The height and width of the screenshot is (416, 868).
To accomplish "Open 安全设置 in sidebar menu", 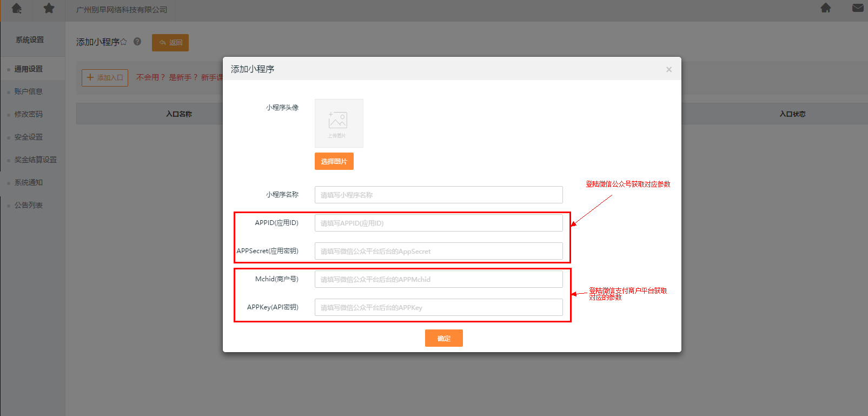I will (x=29, y=137).
